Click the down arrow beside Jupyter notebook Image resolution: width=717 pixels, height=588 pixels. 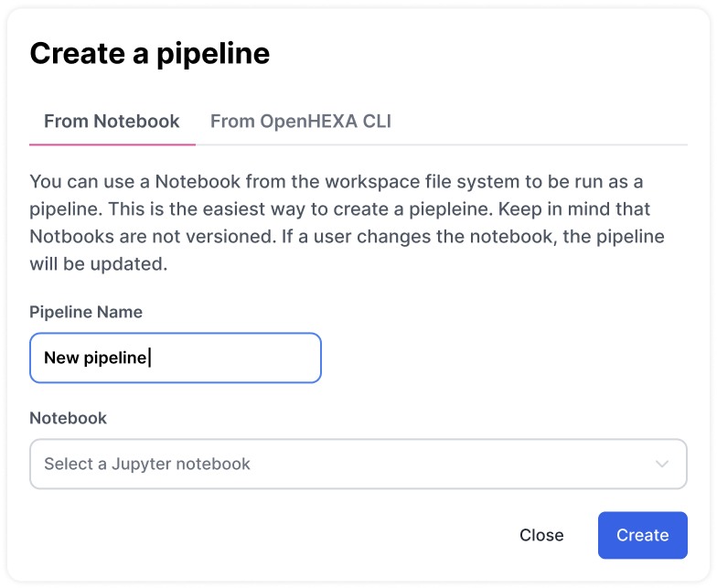pos(662,464)
